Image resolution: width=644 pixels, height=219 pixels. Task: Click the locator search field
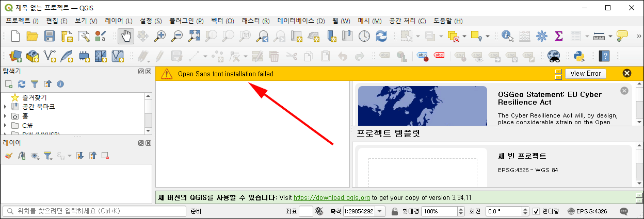pyautogui.click(x=94, y=211)
